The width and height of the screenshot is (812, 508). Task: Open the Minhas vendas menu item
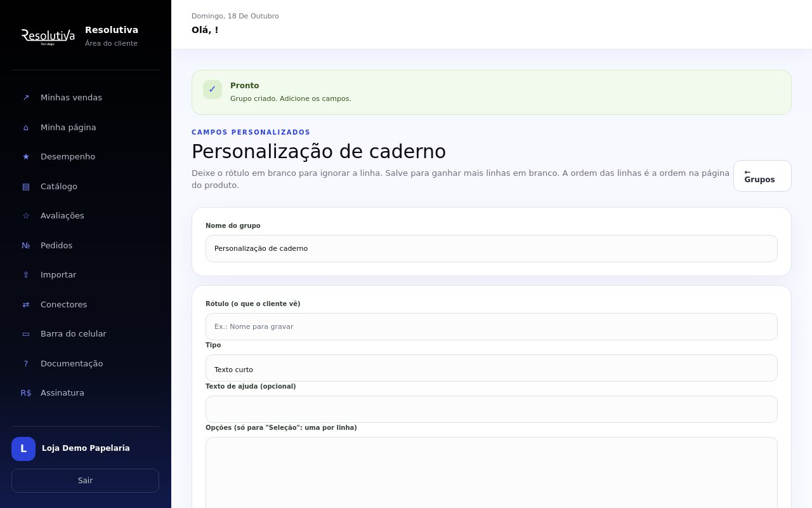pyautogui.click(x=85, y=98)
